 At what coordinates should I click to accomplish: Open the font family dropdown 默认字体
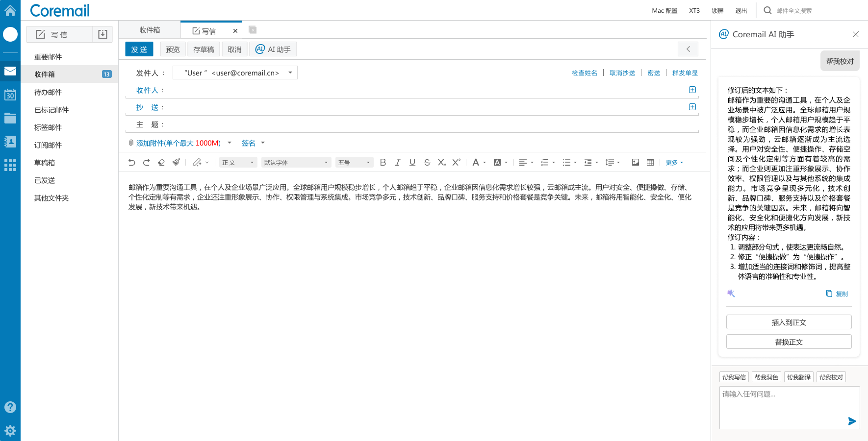coord(296,162)
